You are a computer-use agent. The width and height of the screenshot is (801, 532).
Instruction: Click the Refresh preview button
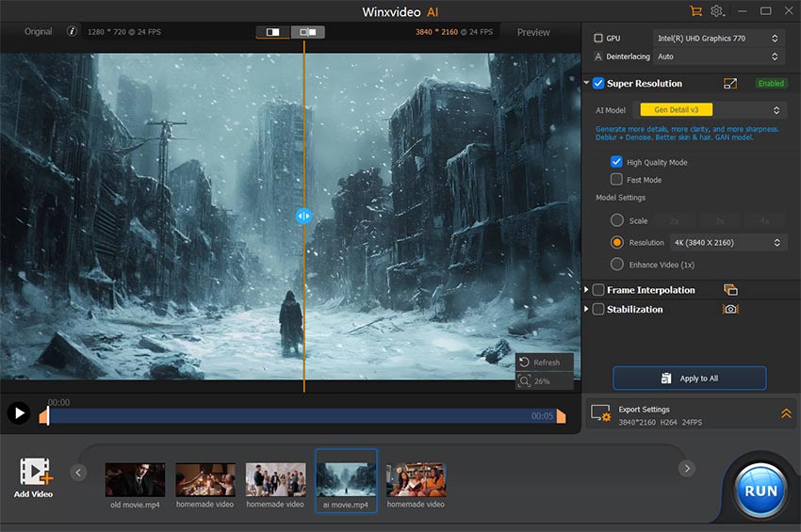click(x=544, y=363)
